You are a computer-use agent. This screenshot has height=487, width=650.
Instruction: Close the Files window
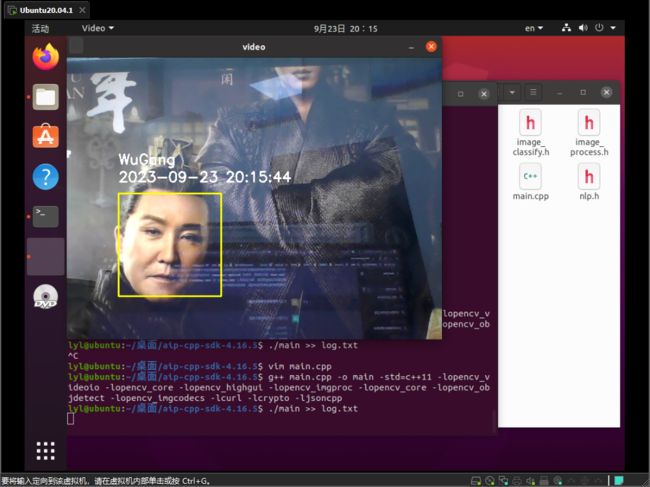(x=606, y=92)
